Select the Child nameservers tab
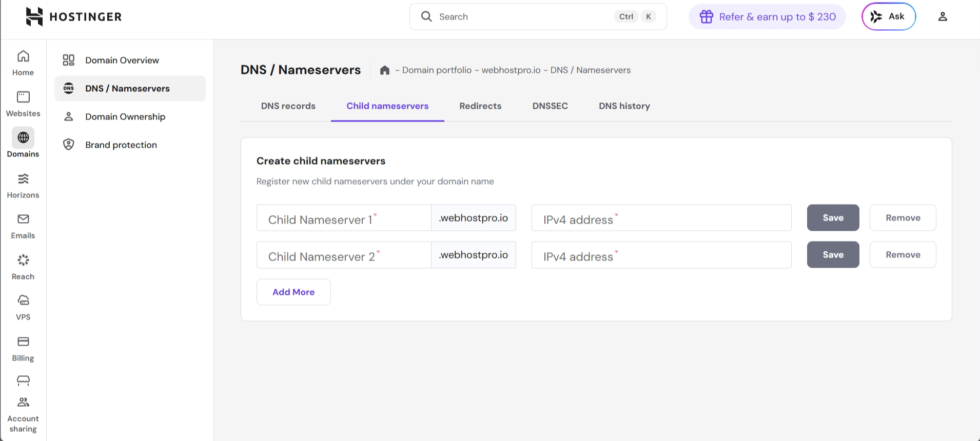 coord(387,106)
